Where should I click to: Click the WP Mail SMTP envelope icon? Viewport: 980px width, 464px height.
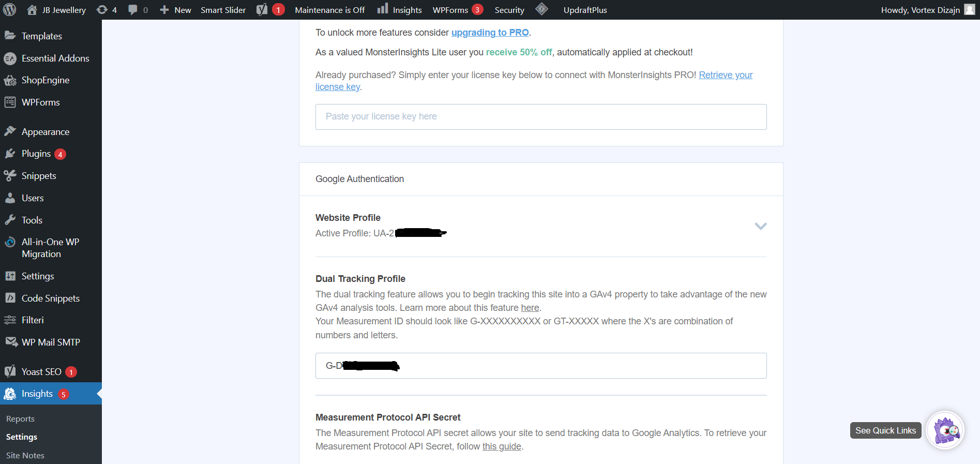coord(11,342)
